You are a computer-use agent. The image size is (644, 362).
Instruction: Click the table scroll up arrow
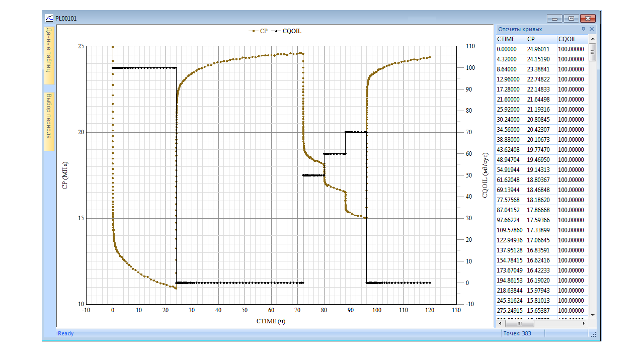pos(592,39)
